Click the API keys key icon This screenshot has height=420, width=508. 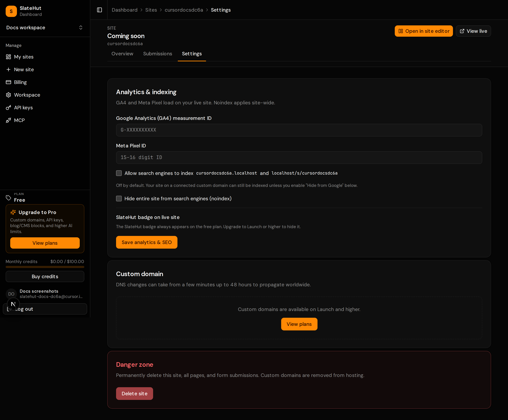(8, 108)
